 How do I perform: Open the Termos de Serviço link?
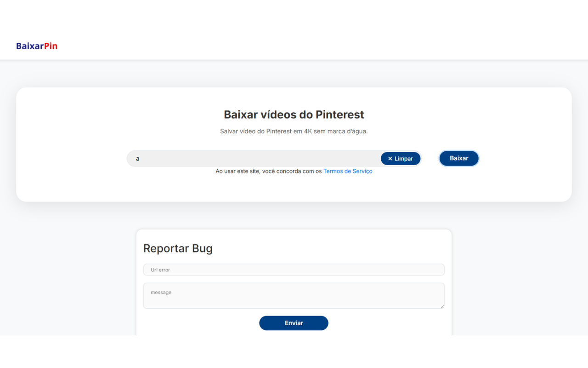348,171
